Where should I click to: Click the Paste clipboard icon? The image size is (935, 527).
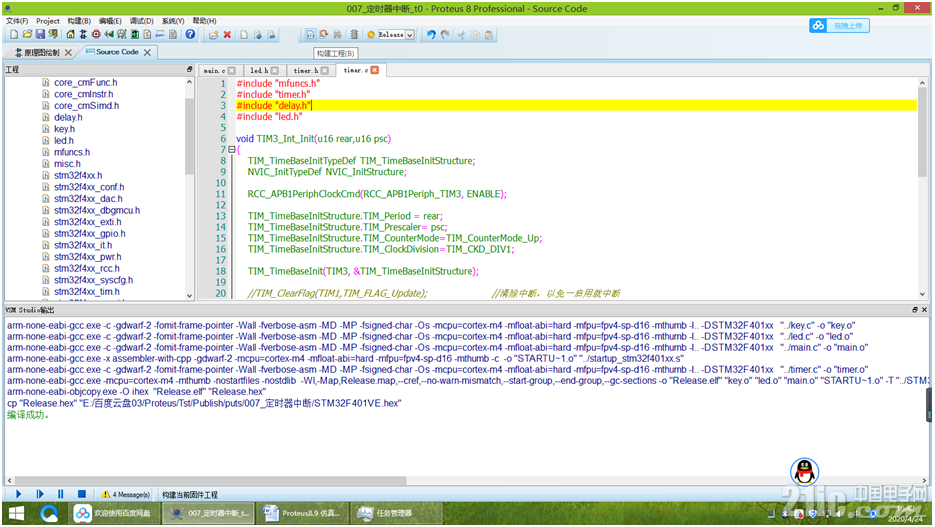(489, 35)
